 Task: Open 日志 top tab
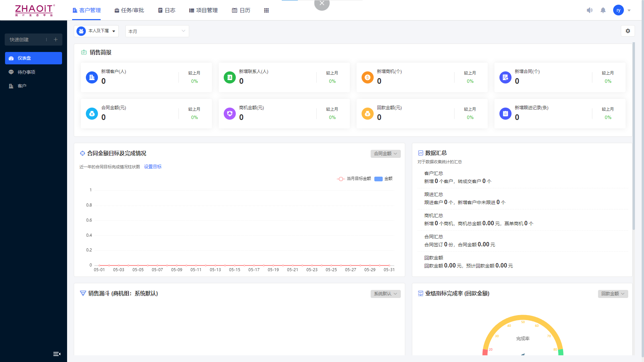coord(167,10)
